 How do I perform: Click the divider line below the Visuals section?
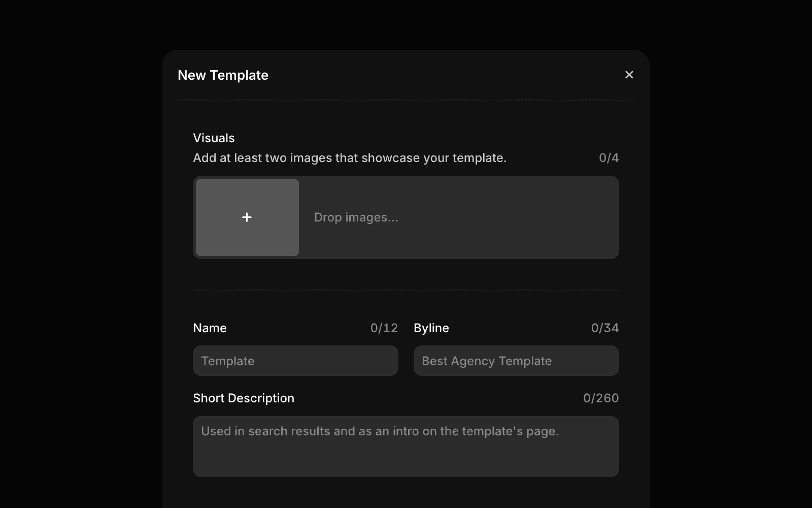click(405, 291)
